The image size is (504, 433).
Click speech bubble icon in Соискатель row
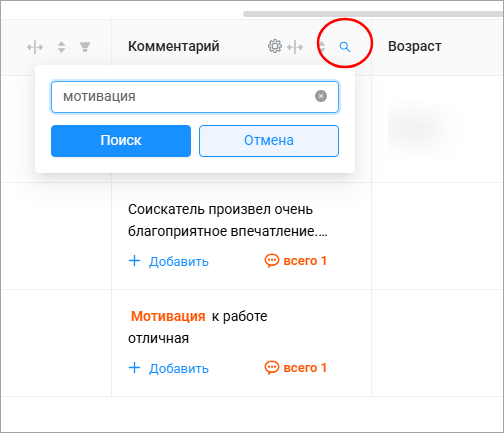click(272, 261)
